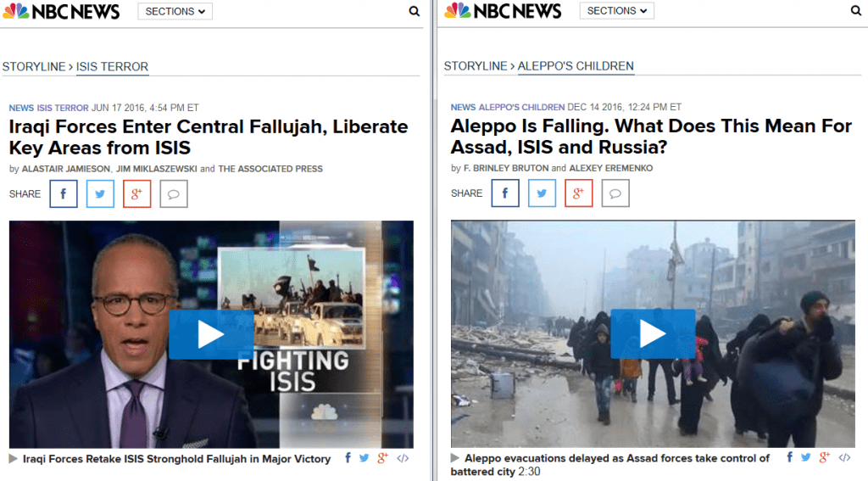Click Twitter share button on Aleppo article
This screenshot has height=481, width=868.
point(542,193)
